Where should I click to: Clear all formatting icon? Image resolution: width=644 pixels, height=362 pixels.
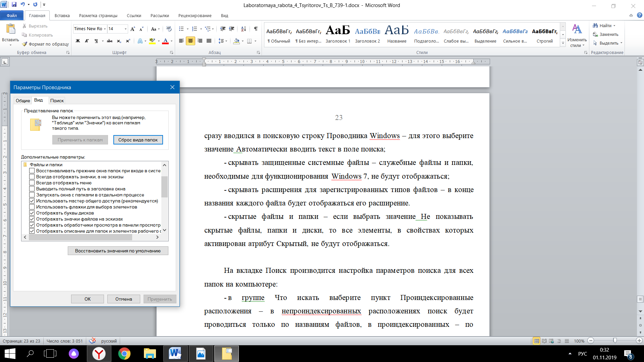(x=169, y=29)
